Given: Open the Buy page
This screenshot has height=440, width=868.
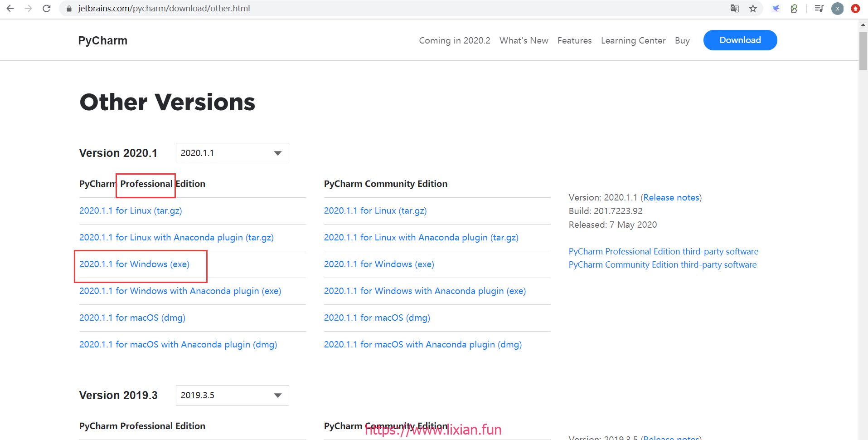Looking at the screenshot, I should [x=682, y=40].
